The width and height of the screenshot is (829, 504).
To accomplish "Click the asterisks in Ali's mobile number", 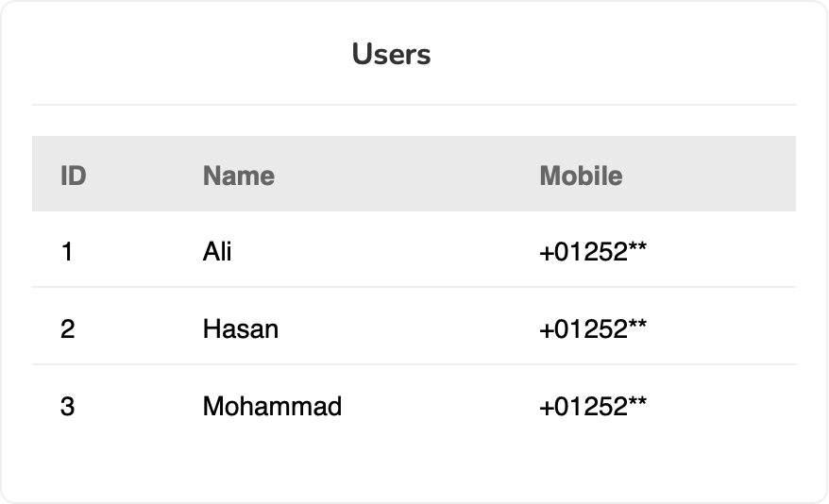I will [x=637, y=249].
